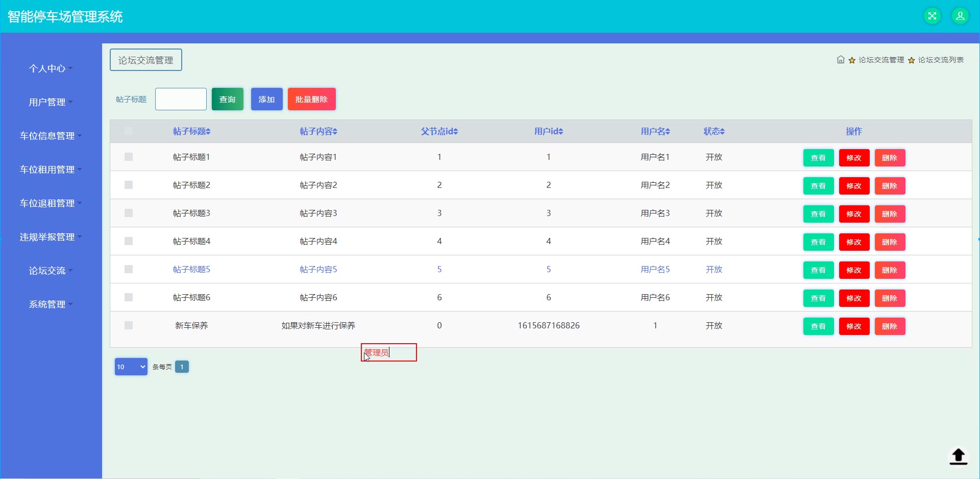Screen dimensions: 980x479
Task: Check the row checkbox for 新车保养
Action: (x=129, y=325)
